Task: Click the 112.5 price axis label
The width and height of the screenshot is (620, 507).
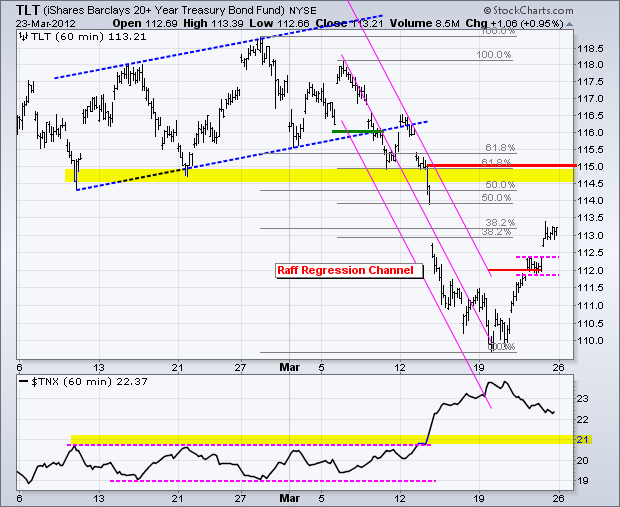Action: click(590, 253)
